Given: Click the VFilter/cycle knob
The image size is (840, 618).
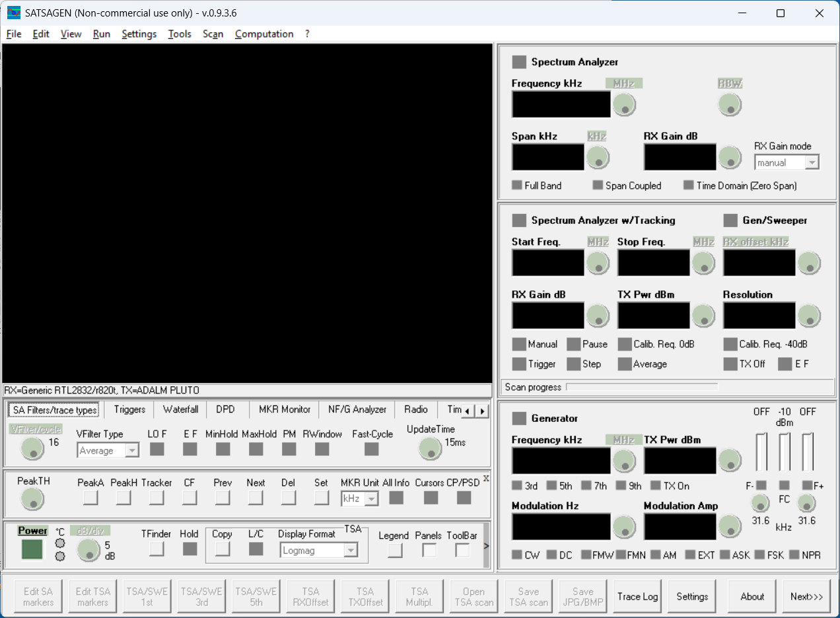Looking at the screenshot, I should [32, 449].
